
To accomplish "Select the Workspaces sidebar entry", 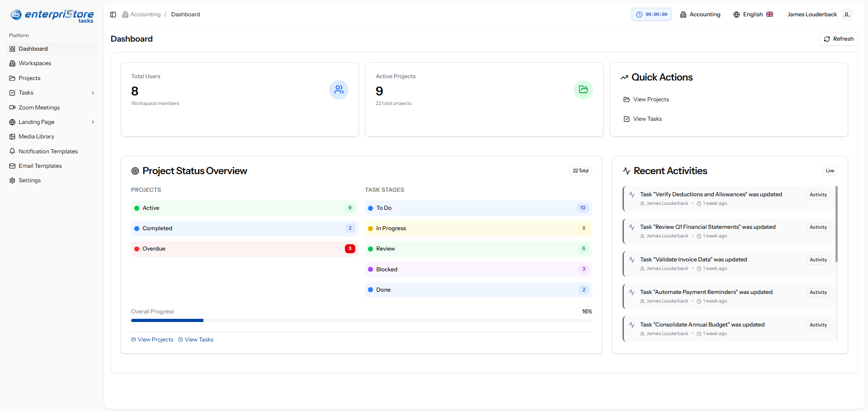I will (x=35, y=63).
